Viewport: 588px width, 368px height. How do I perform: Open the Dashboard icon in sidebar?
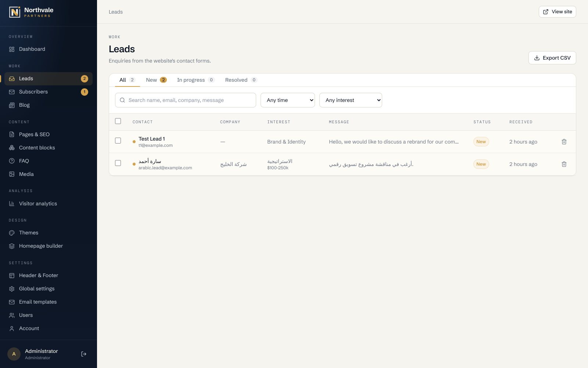[x=12, y=49]
